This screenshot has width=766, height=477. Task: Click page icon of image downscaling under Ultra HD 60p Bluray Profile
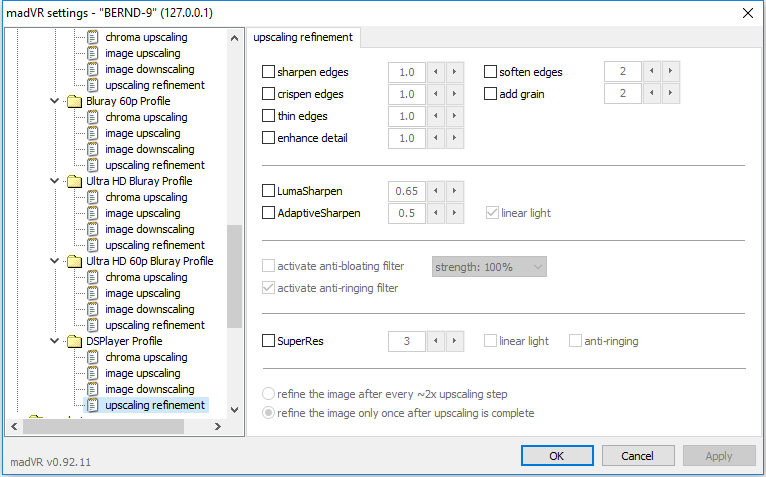92,309
